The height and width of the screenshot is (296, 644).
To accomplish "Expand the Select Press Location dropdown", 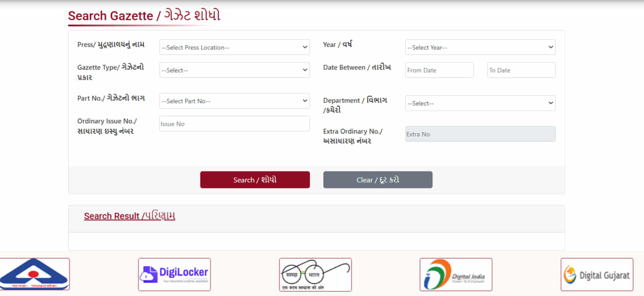I will [235, 47].
